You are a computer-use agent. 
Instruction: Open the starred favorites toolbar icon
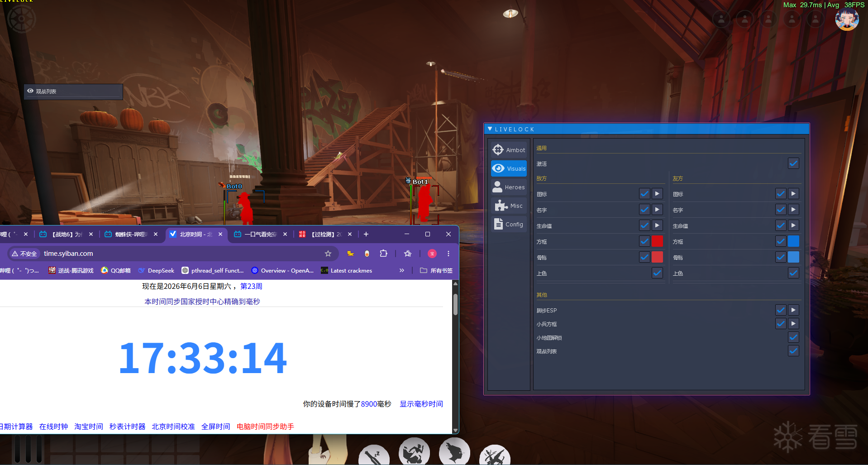coord(408,254)
